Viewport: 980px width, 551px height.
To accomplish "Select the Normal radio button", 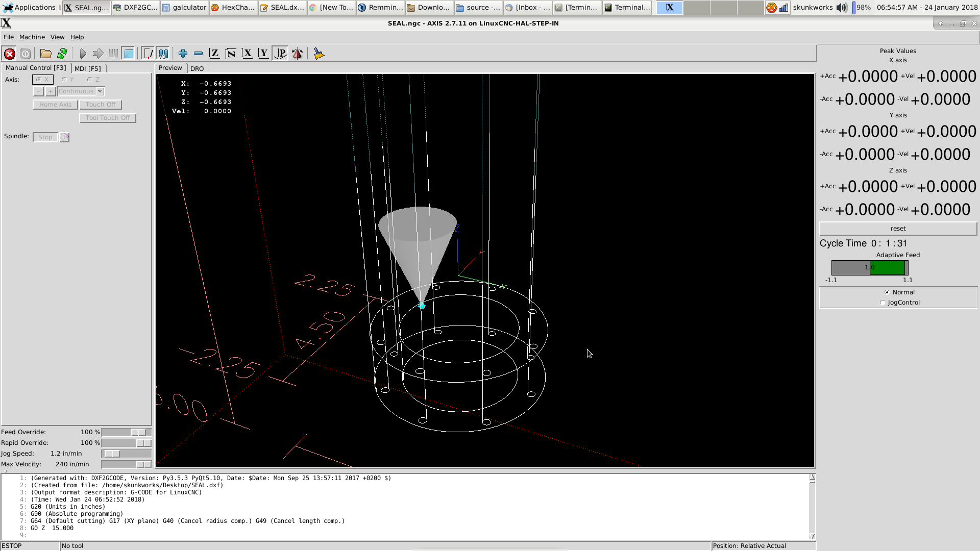I will (887, 292).
